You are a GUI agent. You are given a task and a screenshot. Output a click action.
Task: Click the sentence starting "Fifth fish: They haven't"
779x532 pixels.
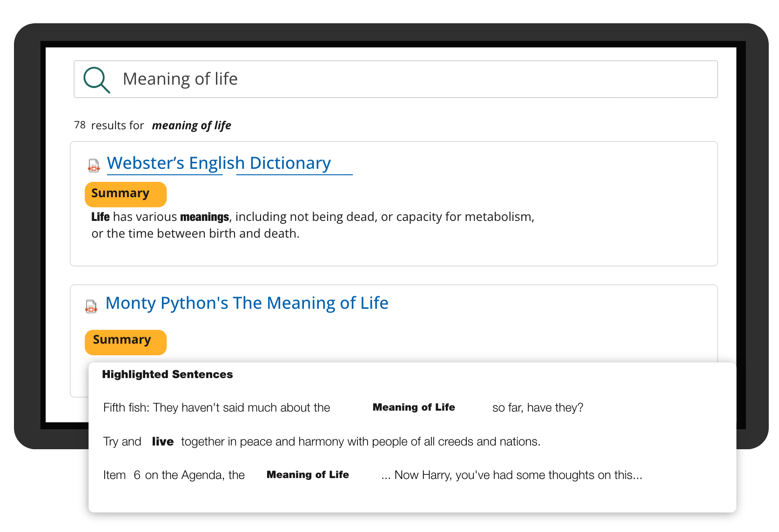pyautogui.click(x=343, y=408)
